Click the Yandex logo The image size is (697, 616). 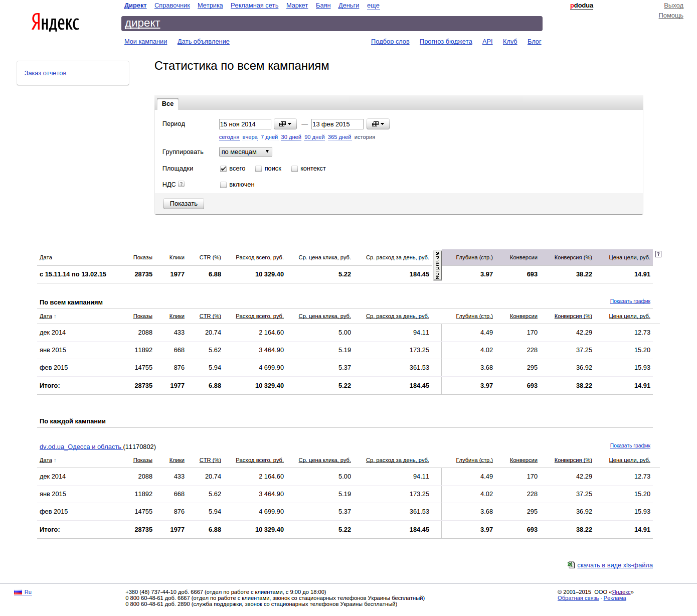click(x=55, y=22)
